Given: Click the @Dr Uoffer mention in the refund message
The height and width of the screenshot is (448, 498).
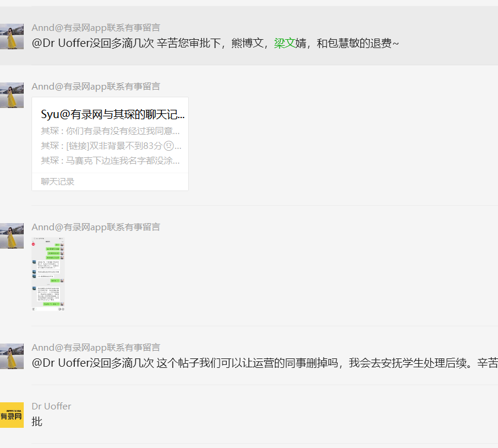Looking at the screenshot, I should click(x=60, y=43).
